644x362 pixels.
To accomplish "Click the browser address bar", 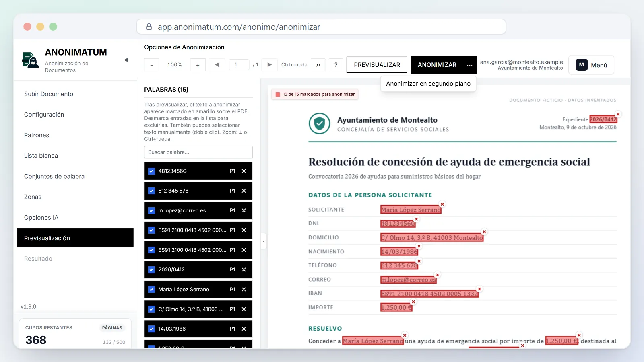I will 321,27.
